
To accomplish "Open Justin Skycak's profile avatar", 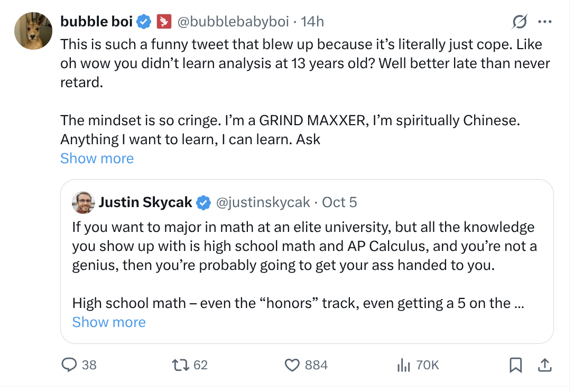I will point(84,202).
